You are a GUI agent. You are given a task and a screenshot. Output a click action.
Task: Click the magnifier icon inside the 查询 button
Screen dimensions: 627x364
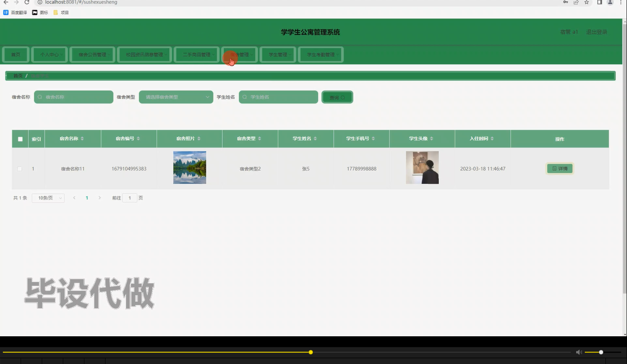(343, 97)
